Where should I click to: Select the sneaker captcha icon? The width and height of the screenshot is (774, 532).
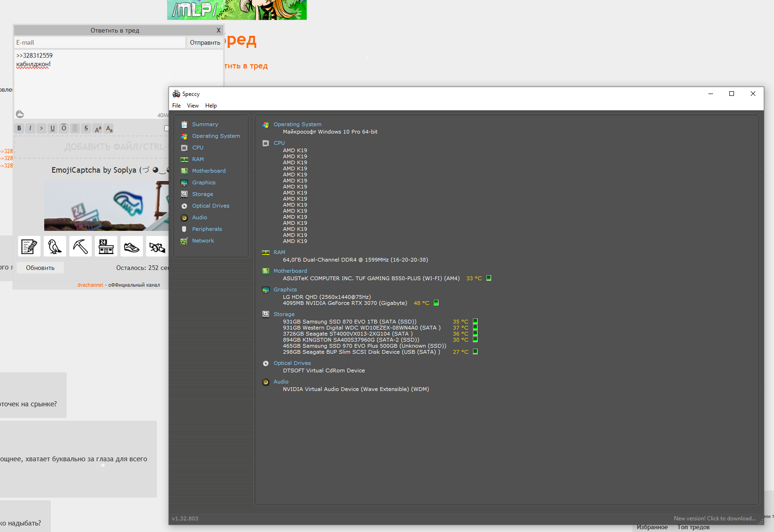pos(132,246)
